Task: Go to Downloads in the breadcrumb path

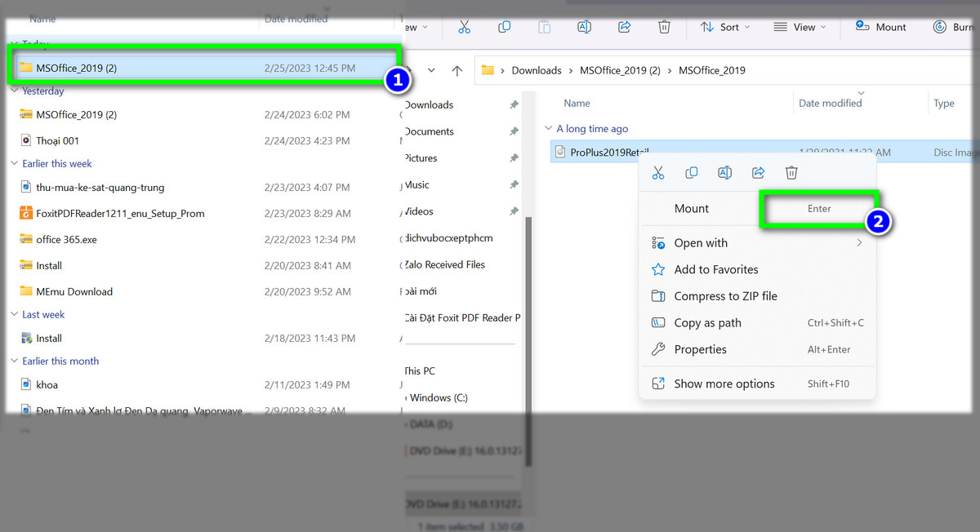Action: pyautogui.click(x=537, y=70)
